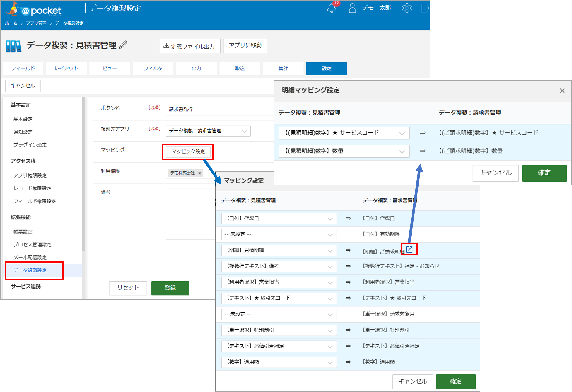
Task: Open プロセス管理設定 in the sidebar
Action: coord(32,245)
